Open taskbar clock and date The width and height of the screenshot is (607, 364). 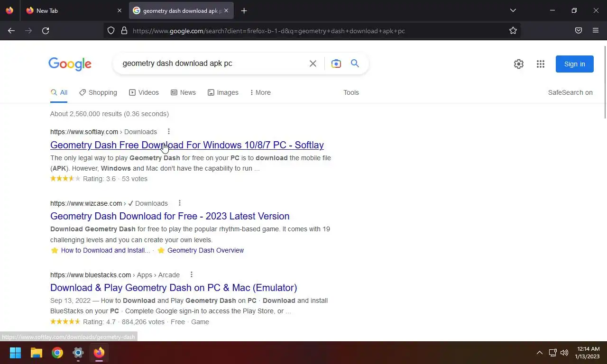[x=588, y=353]
